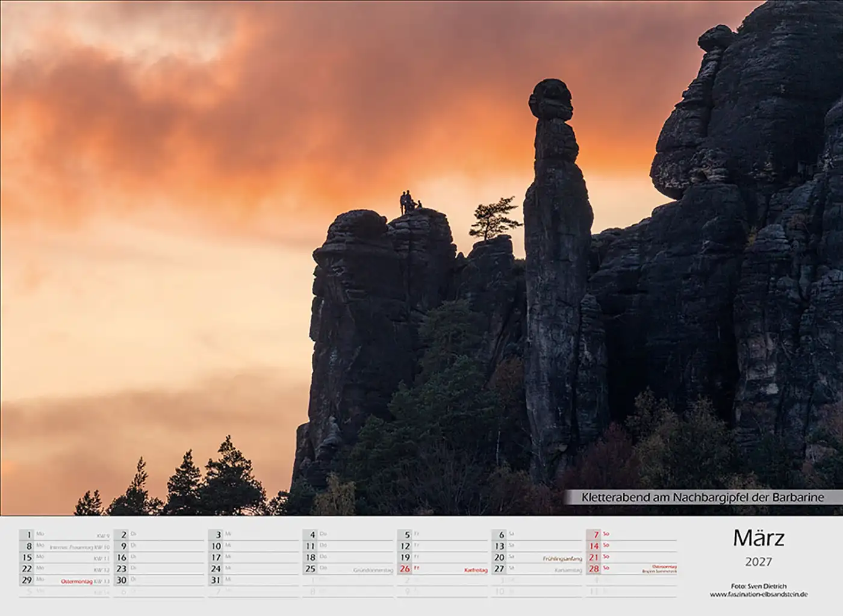Select red calendar date 26
843x616 pixels.
[x=405, y=568]
